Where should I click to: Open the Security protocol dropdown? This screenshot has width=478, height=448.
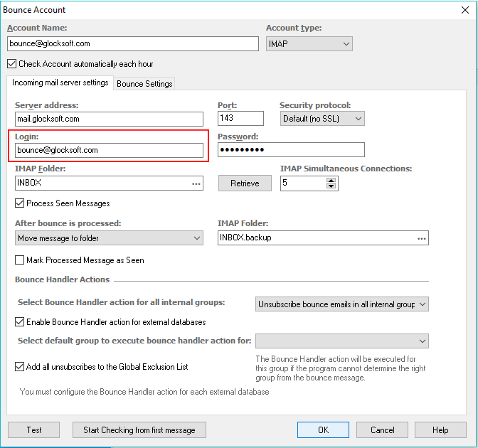pyautogui.click(x=322, y=119)
